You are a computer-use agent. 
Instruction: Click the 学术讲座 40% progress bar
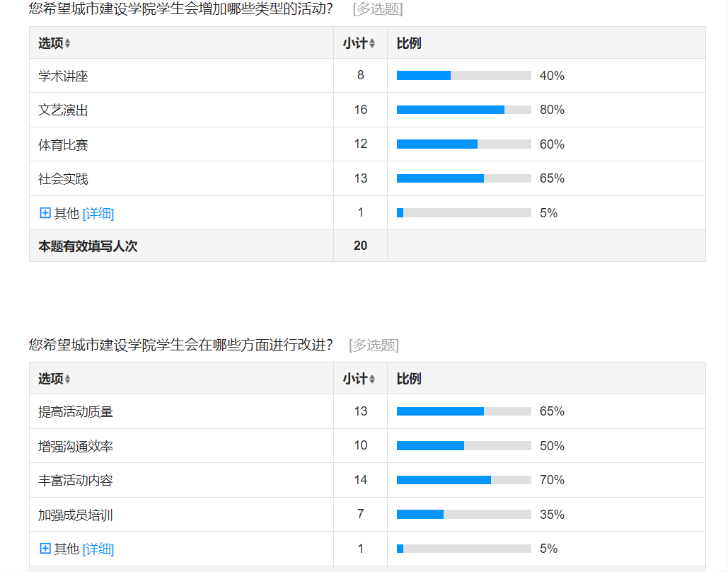(464, 75)
